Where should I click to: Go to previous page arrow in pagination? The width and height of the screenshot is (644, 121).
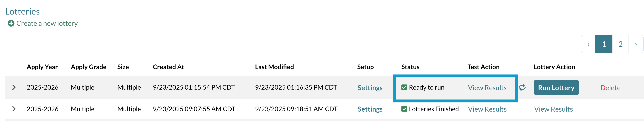click(588, 44)
